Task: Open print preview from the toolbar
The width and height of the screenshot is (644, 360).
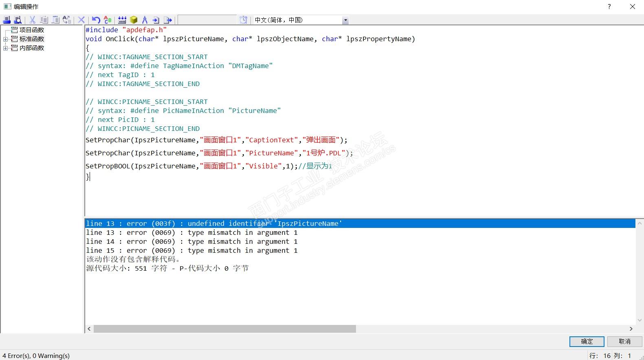Action: coord(18,20)
